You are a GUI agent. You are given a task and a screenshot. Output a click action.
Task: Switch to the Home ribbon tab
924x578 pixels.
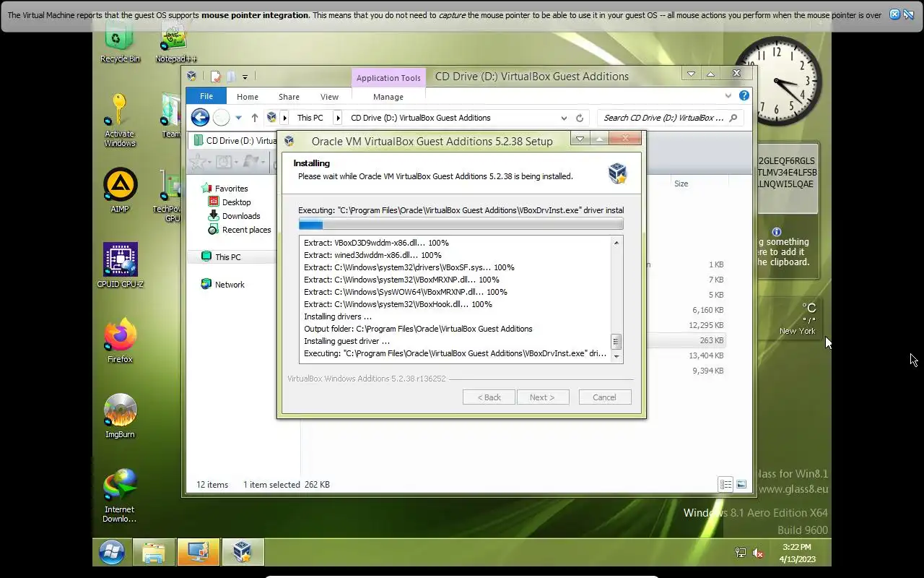(248, 97)
